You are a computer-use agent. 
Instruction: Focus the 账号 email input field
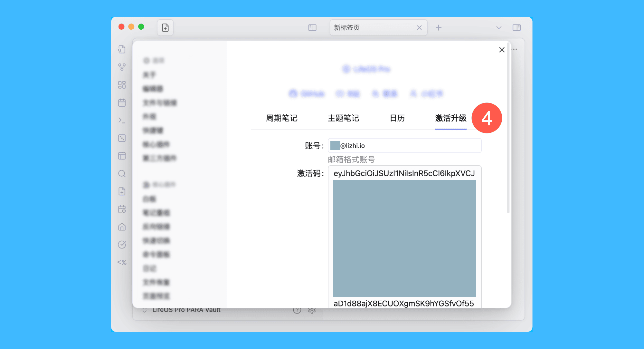(x=405, y=146)
